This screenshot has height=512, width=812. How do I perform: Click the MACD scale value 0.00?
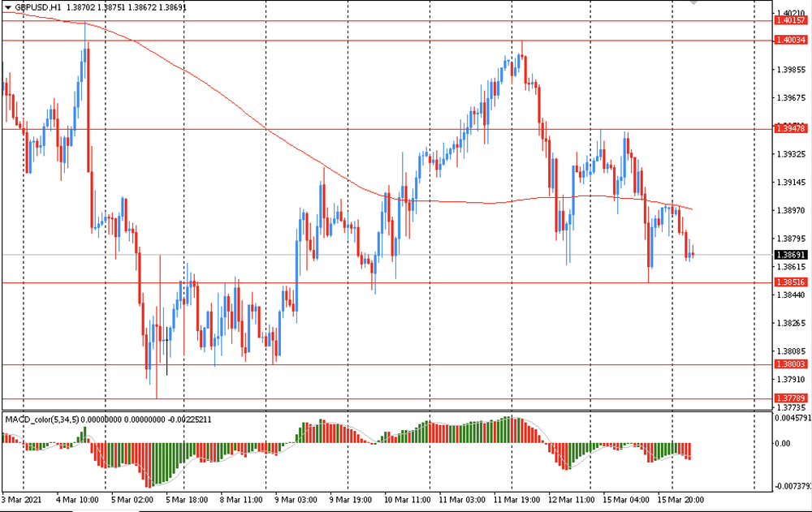[x=784, y=444]
